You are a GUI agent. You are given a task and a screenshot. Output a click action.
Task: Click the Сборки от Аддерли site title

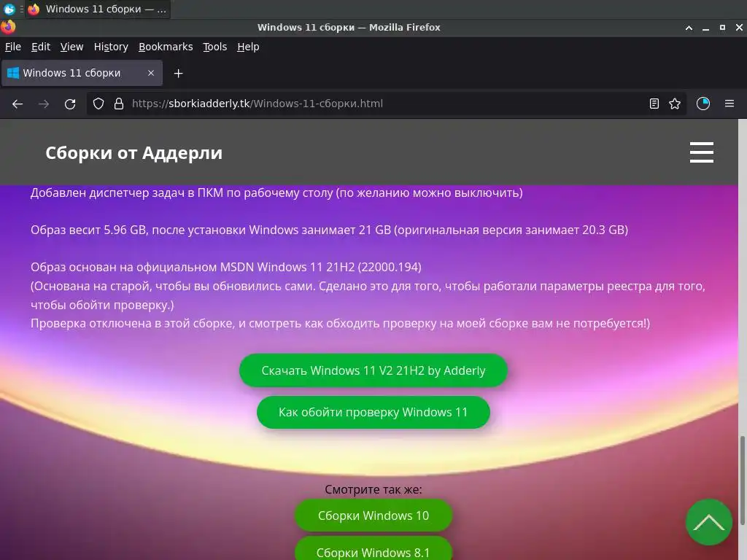pos(134,153)
